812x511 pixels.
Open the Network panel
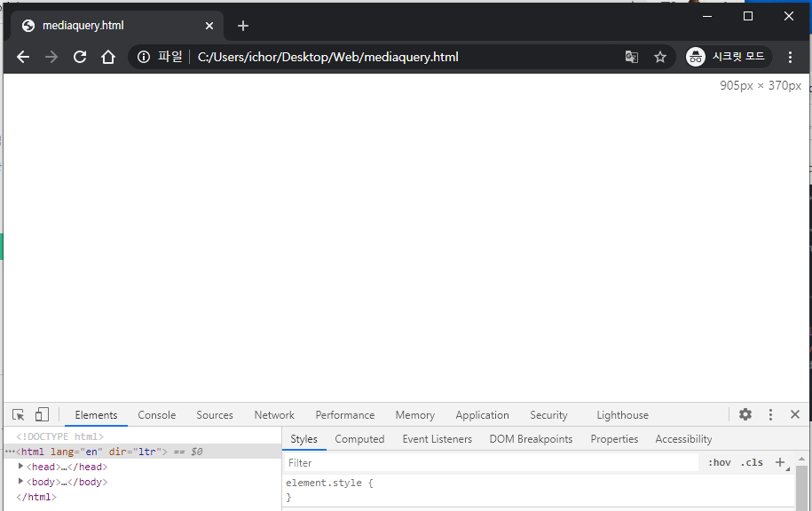click(x=274, y=415)
